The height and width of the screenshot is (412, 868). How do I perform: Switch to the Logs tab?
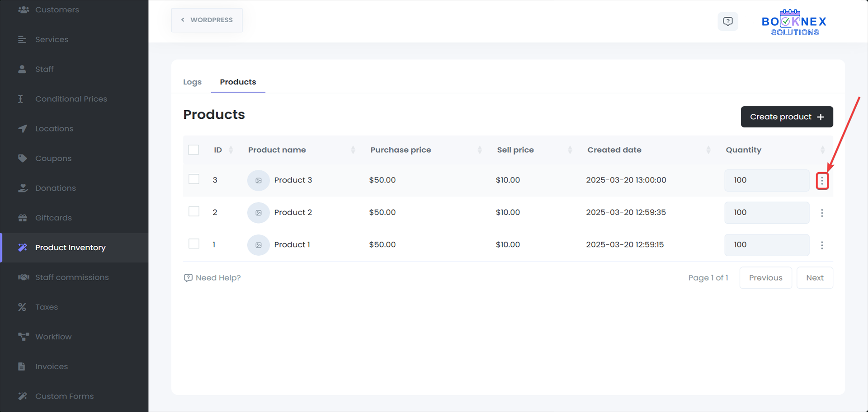pos(192,82)
